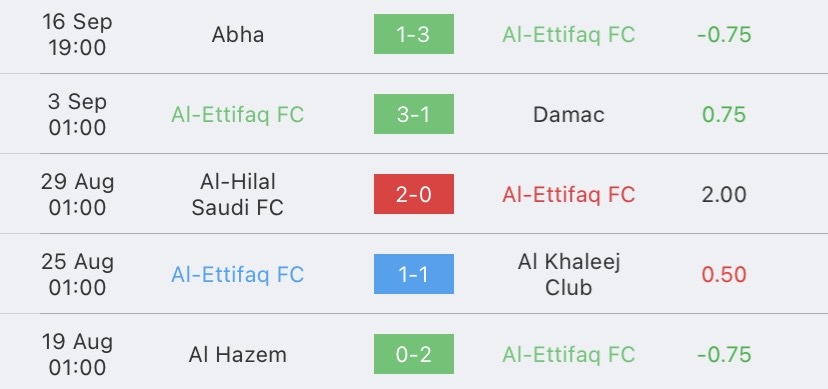Viewport: 828px width, 389px height.
Task: Open the red 2-0 score badge
Action: (413, 194)
